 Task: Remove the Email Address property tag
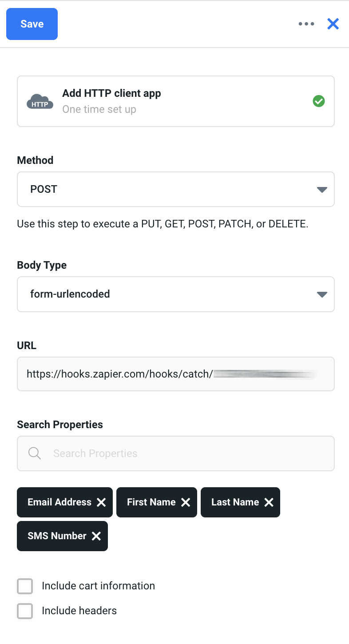click(101, 502)
